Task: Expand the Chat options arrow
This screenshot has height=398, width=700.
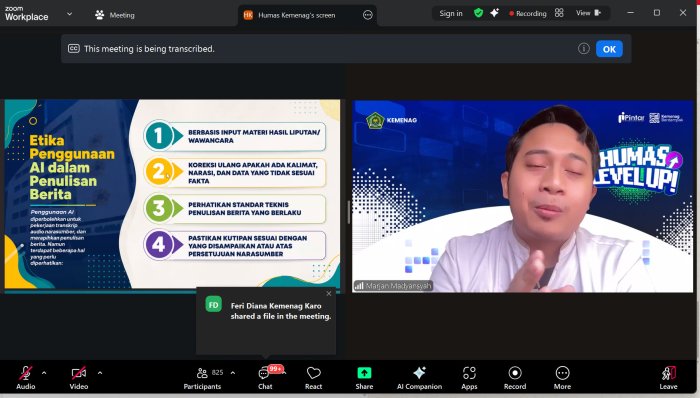Action: pos(284,372)
